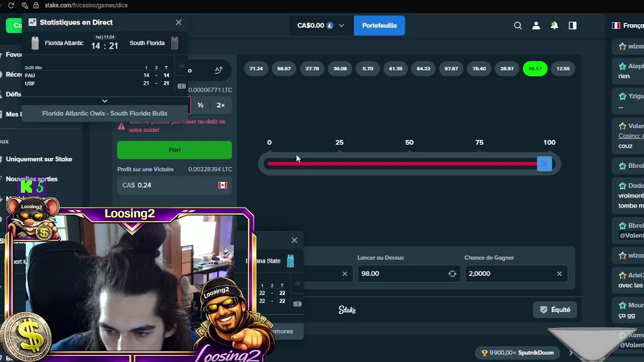The width and height of the screenshot is (644, 362).
Task: Open the Équité fairness button
Action: coord(555,310)
